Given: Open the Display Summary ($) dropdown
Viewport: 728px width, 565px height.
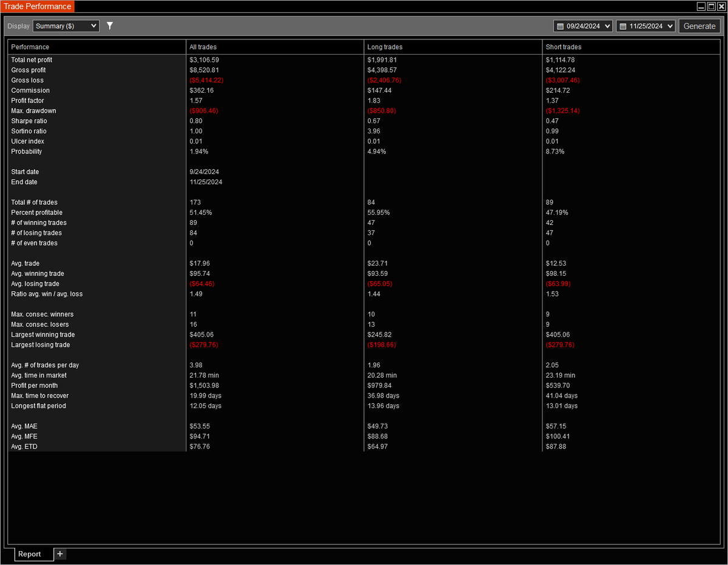Looking at the screenshot, I should point(66,26).
